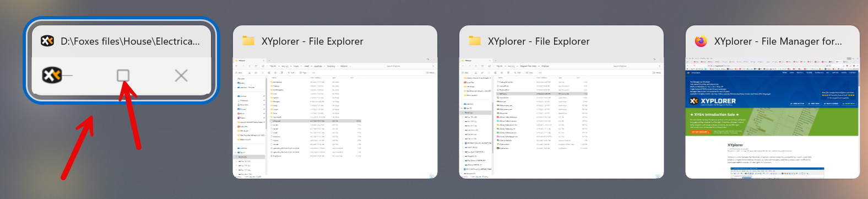Click the folder icon of the second XYplorer - File Explorer card
Image resolution: width=868 pixels, height=199 pixels.
(x=475, y=41)
